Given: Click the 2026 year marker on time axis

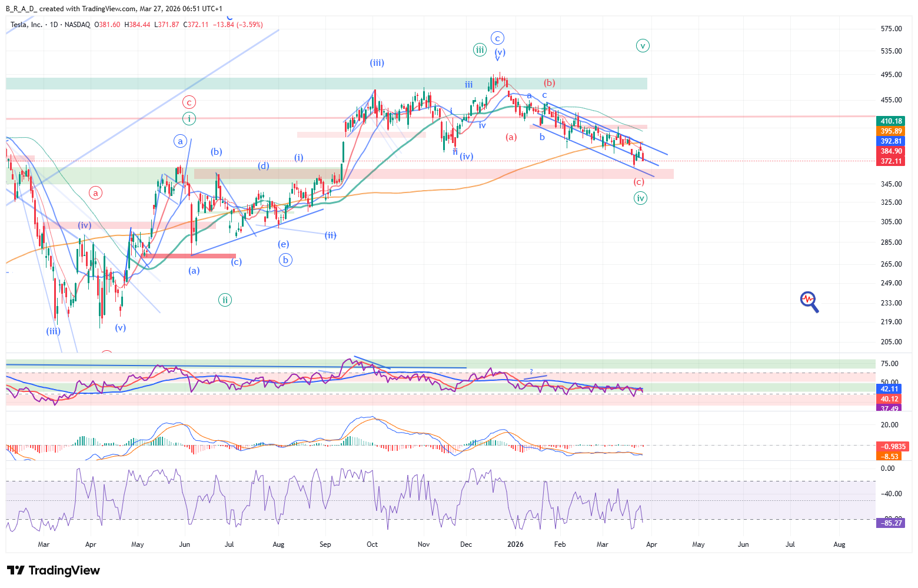Looking at the screenshot, I should point(515,544).
